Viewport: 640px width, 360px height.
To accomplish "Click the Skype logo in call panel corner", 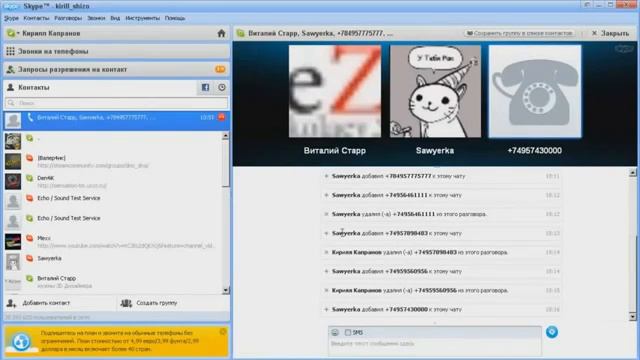I will 624,49.
